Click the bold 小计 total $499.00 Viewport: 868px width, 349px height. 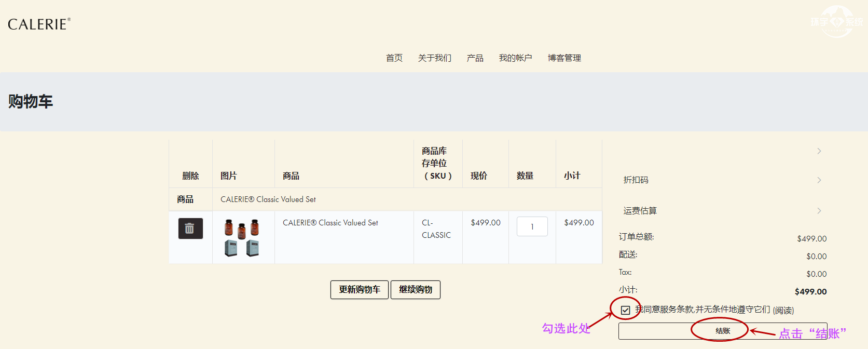click(811, 291)
